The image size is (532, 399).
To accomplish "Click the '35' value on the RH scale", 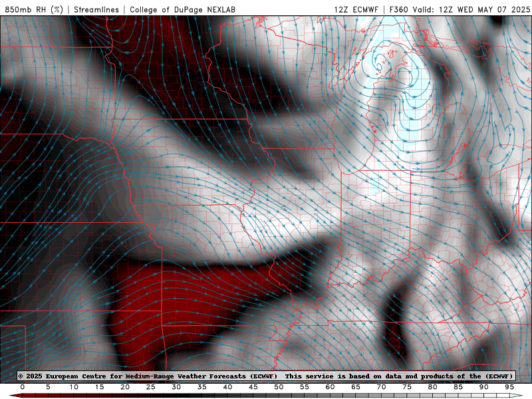I will coord(202,387).
